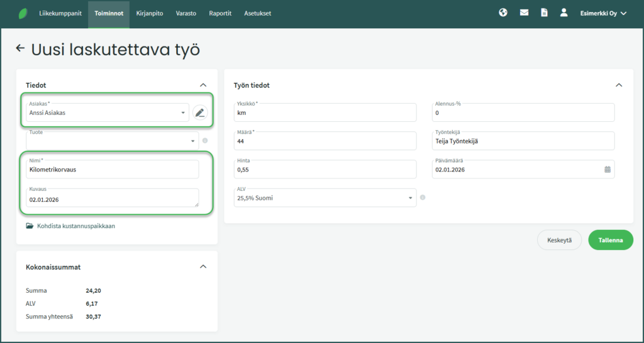
Task: Open the envelope messages icon
Action: pyautogui.click(x=524, y=13)
